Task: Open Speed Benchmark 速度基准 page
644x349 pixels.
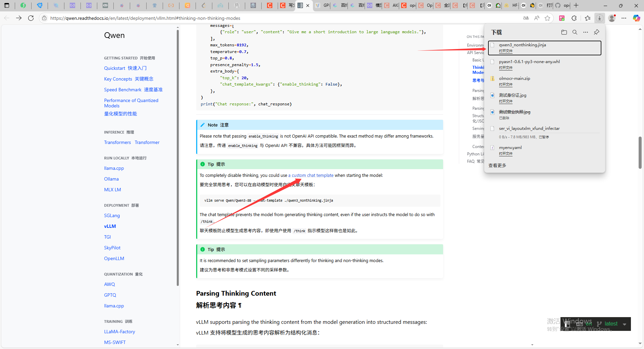Action: pos(133,90)
